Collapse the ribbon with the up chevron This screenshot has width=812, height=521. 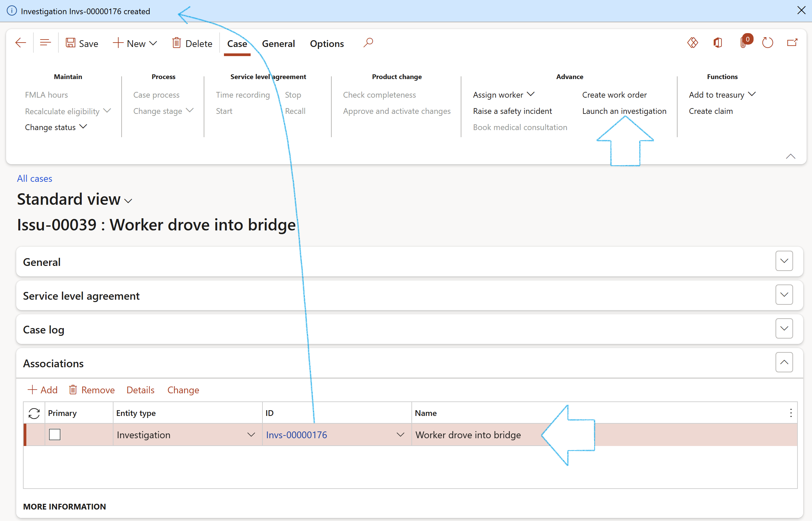790,156
